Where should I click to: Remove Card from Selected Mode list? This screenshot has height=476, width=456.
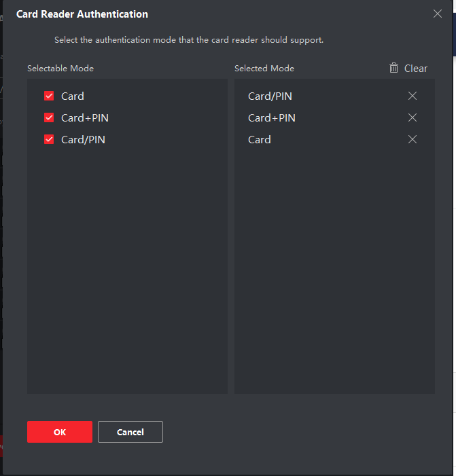click(x=413, y=139)
